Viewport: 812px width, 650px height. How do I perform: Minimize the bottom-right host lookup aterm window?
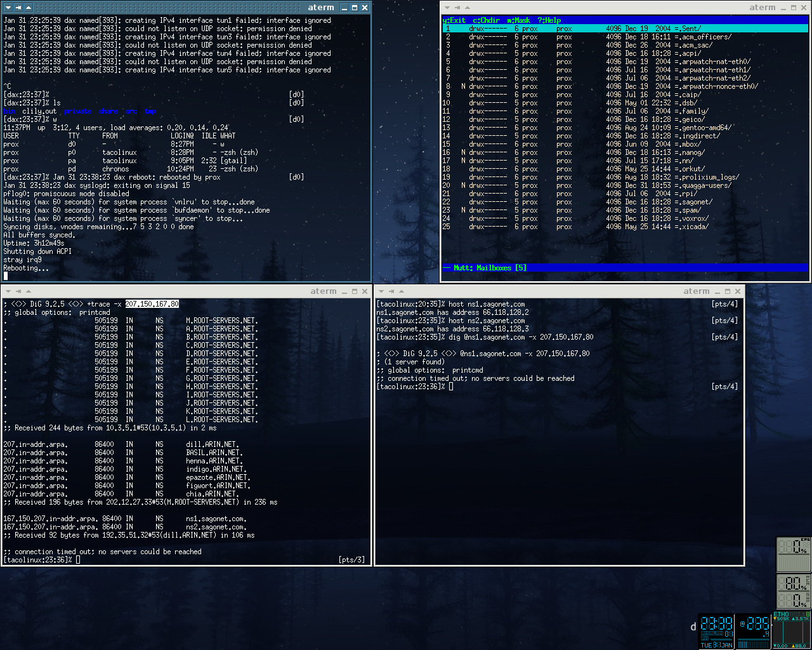(x=717, y=291)
